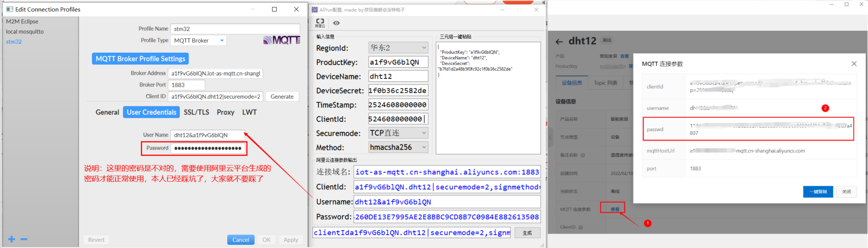The height and width of the screenshot is (248, 868).
Task: Click the mqttHostUrl value in dialog
Action: click(747, 151)
